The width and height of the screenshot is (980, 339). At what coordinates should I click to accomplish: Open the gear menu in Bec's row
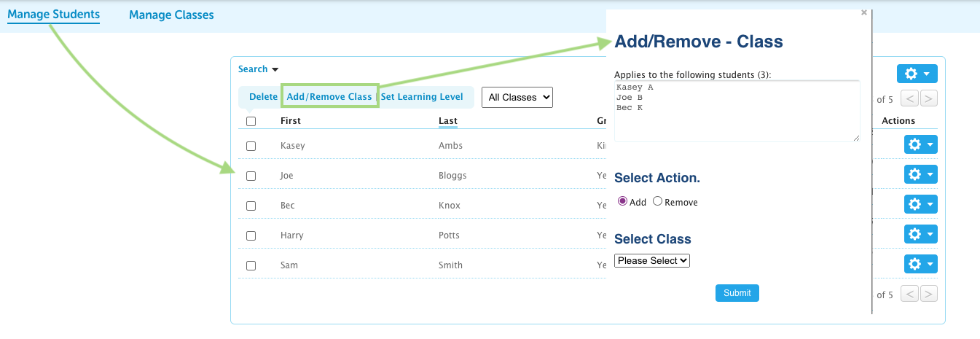(920, 204)
